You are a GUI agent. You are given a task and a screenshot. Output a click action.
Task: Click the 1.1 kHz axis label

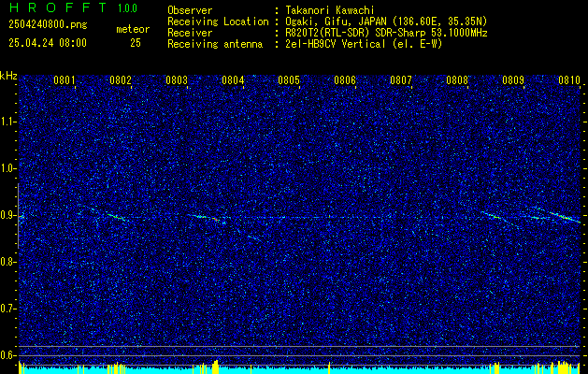click(x=7, y=122)
